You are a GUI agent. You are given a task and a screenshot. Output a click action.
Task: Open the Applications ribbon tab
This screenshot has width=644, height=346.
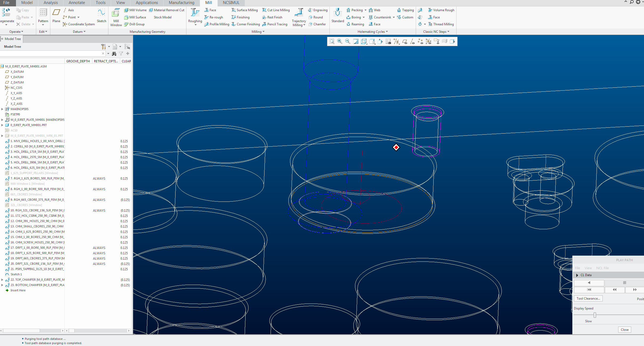[146, 3]
